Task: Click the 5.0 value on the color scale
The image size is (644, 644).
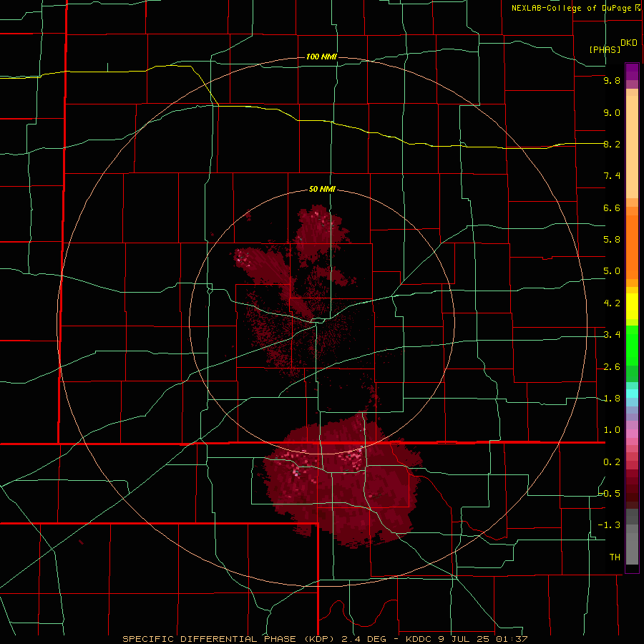Action: [612, 271]
